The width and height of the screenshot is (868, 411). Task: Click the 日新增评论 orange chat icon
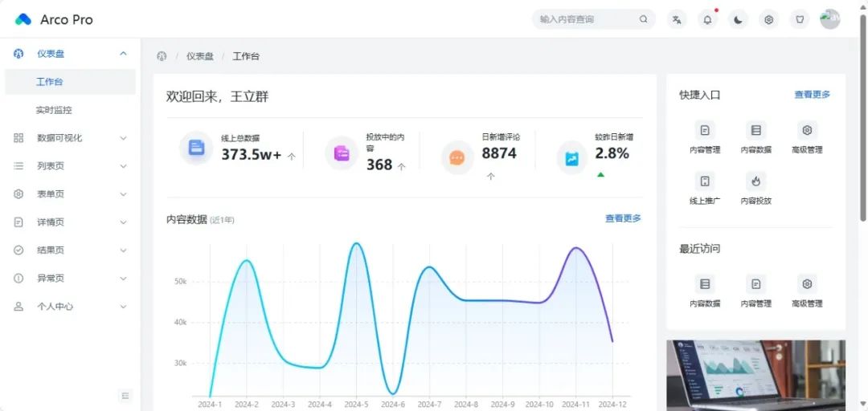(457, 157)
